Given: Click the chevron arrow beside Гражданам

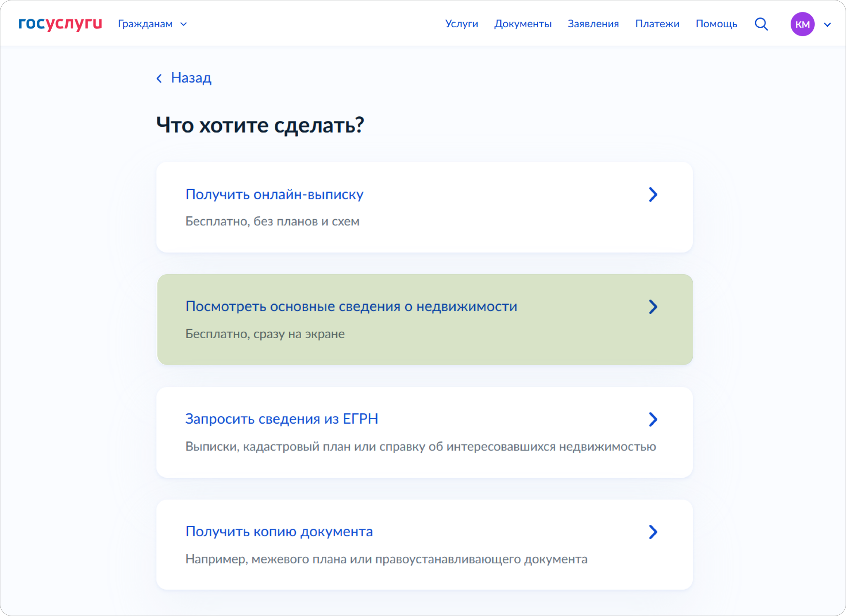Looking at the screenshot, I should 184,24.
